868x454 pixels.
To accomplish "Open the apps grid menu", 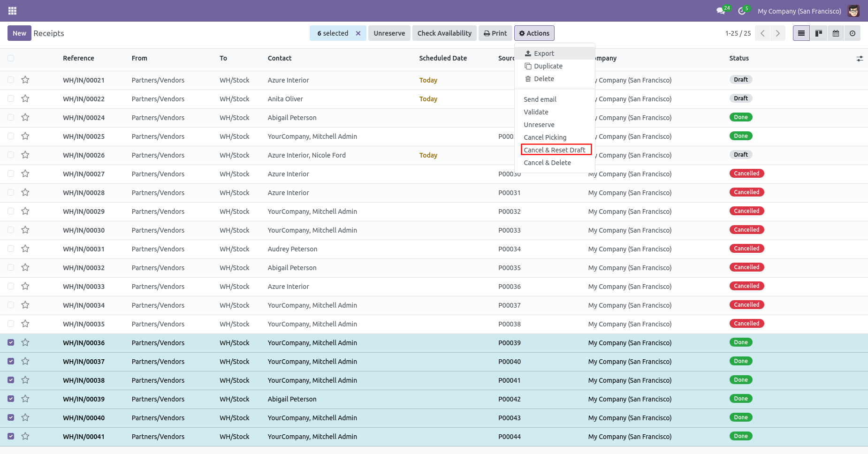I will coord(12,11).
